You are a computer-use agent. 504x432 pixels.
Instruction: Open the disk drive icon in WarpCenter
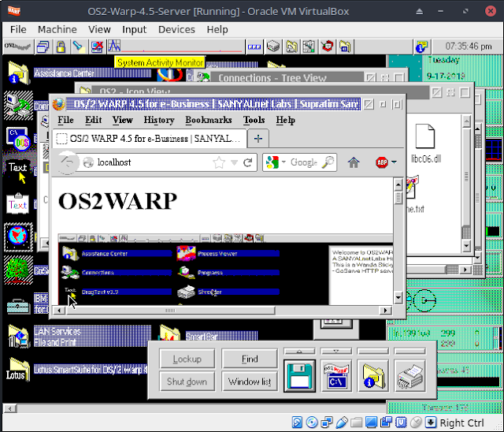click(x=273, y=47)
